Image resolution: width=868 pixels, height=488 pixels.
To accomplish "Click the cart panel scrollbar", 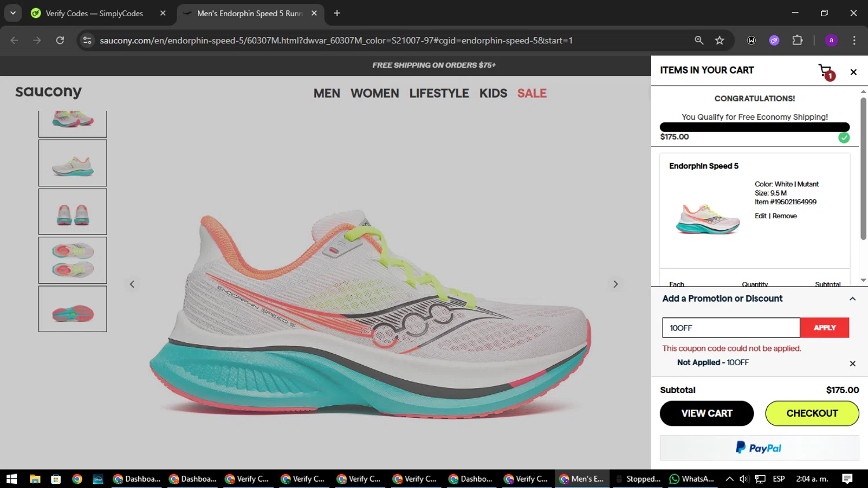I will (863, 168).
